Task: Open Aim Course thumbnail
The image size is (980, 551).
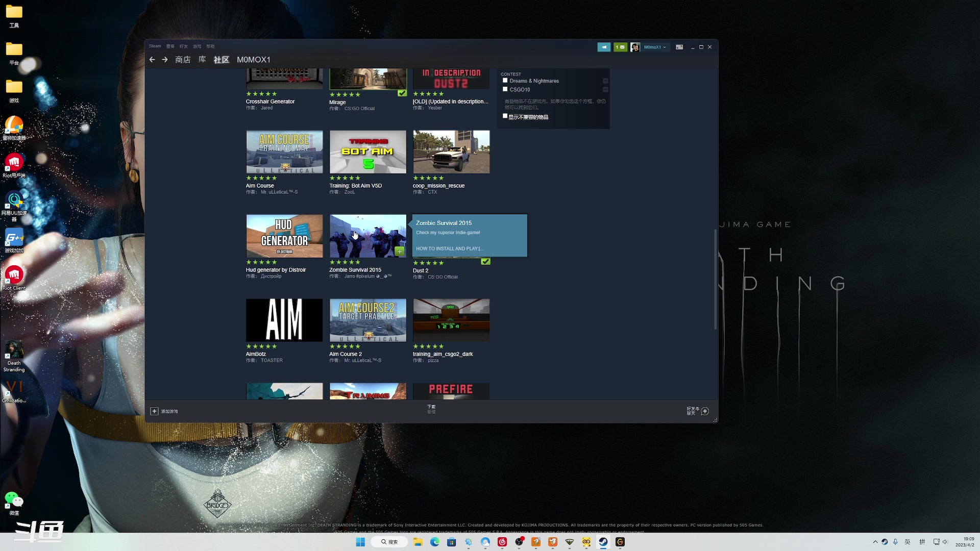Action: coord(284,152)
